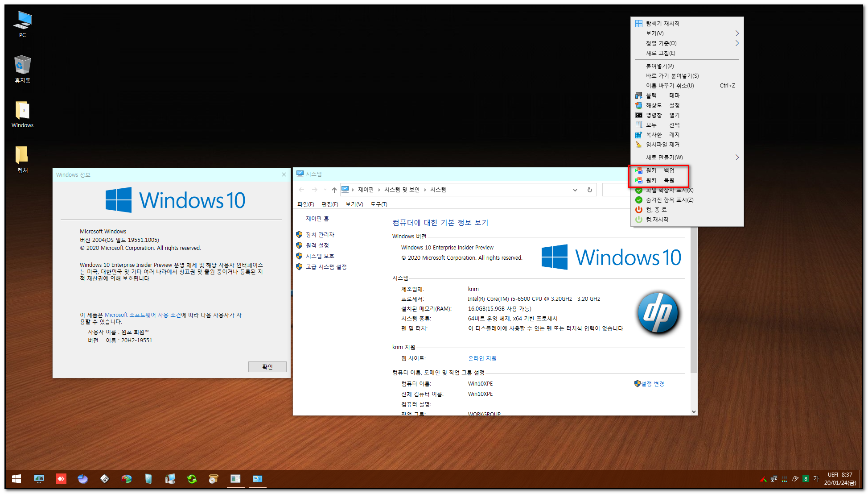Expand chevron after 제어판 breadcrumb

[x=379, y=190]
